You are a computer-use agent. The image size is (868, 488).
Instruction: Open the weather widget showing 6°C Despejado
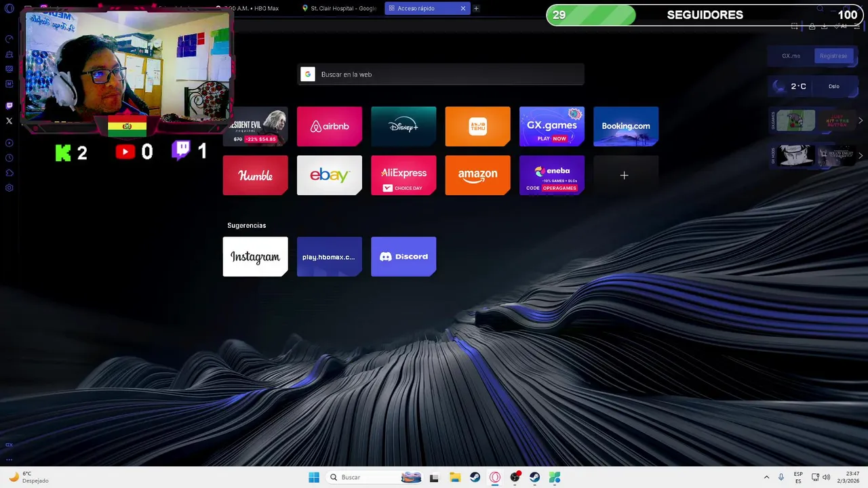coord(28,477)
